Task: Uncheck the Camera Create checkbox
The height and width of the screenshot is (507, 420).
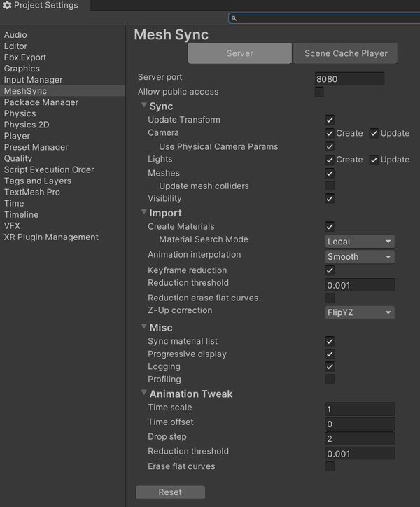Action: coord(330,133)
